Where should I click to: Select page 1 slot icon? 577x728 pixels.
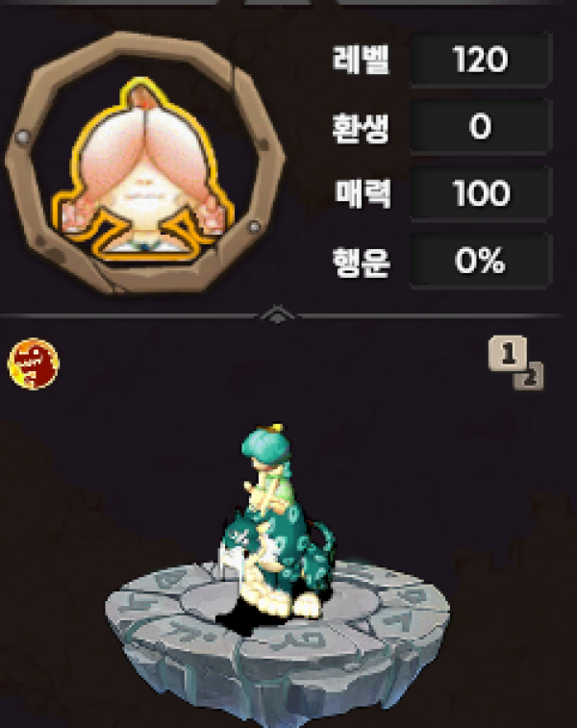[508, 353]
